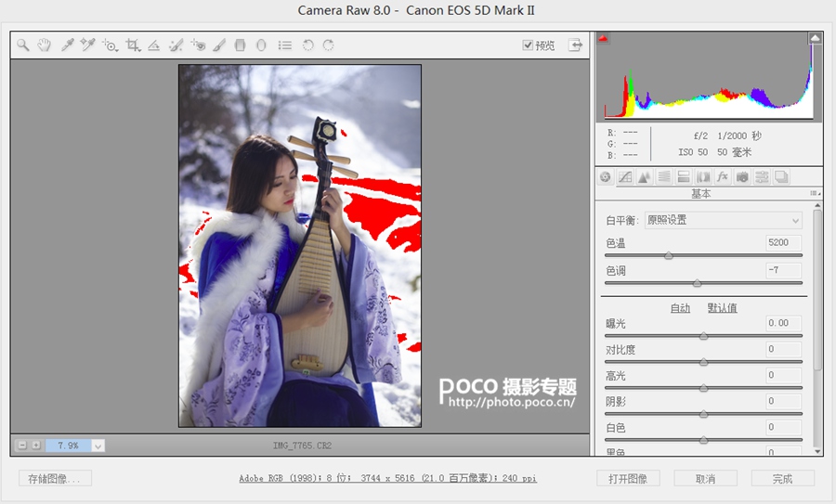Select the Adjustment Brush tool
Image resolution: width=836 pixels, height=504 pixels.
219,45
